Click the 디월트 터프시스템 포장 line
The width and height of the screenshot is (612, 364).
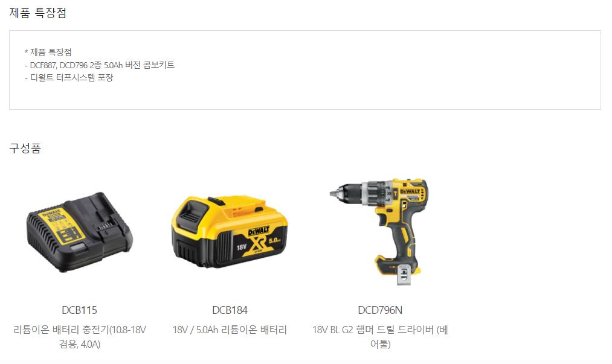(69, 77)
